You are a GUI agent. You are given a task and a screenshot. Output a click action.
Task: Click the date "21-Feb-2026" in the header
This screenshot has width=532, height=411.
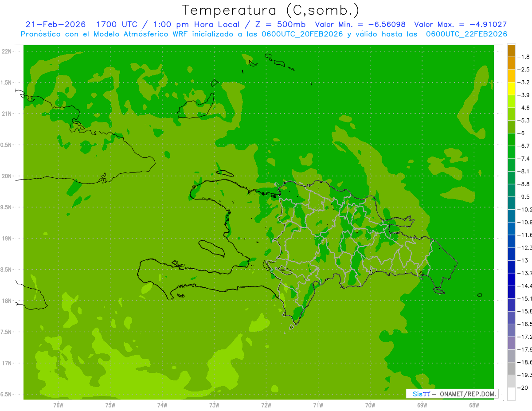[55, 25]
